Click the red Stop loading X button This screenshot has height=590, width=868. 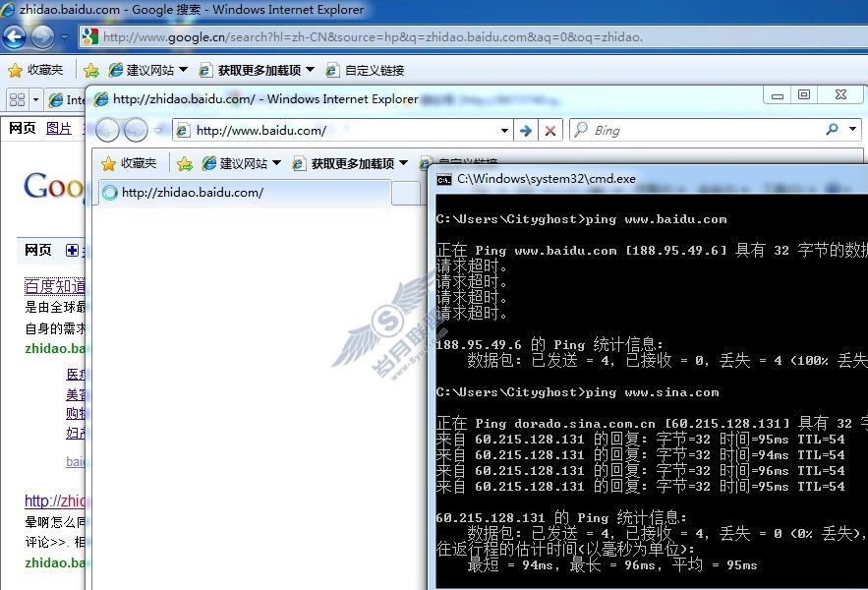coord(550,131)
